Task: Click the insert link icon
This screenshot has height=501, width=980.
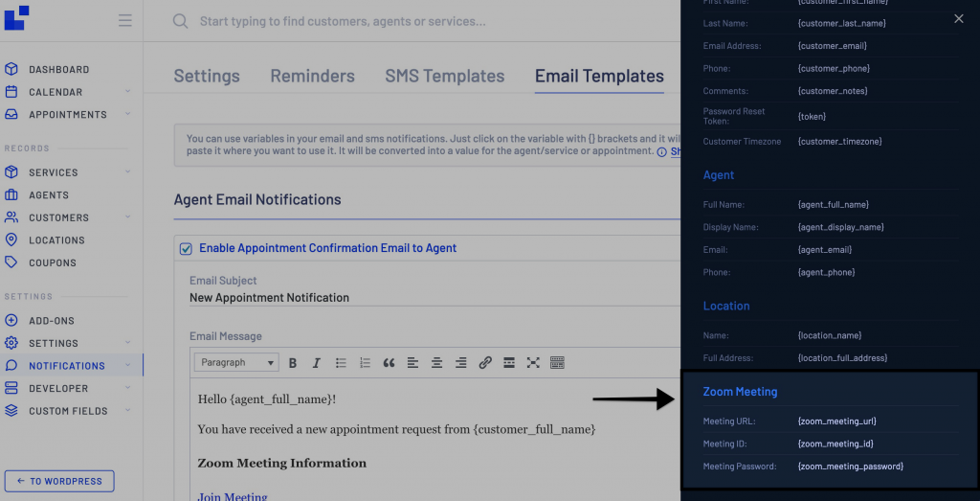Action: tap(485, 363)
